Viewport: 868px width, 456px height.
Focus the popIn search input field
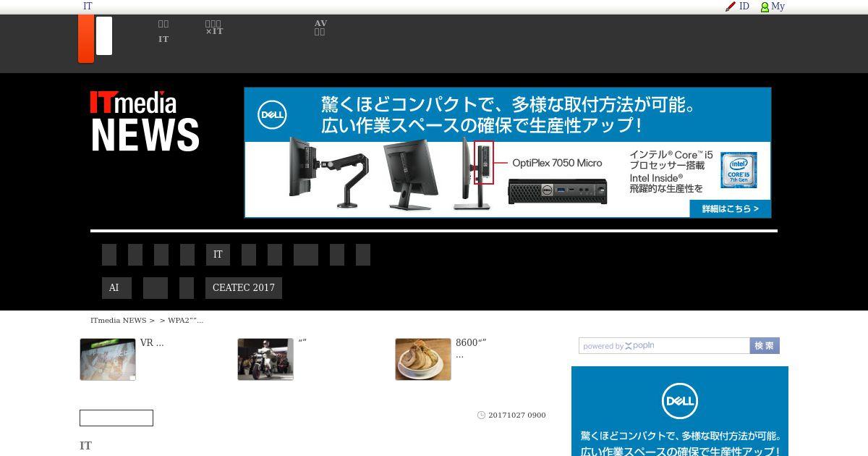[664, 346]
